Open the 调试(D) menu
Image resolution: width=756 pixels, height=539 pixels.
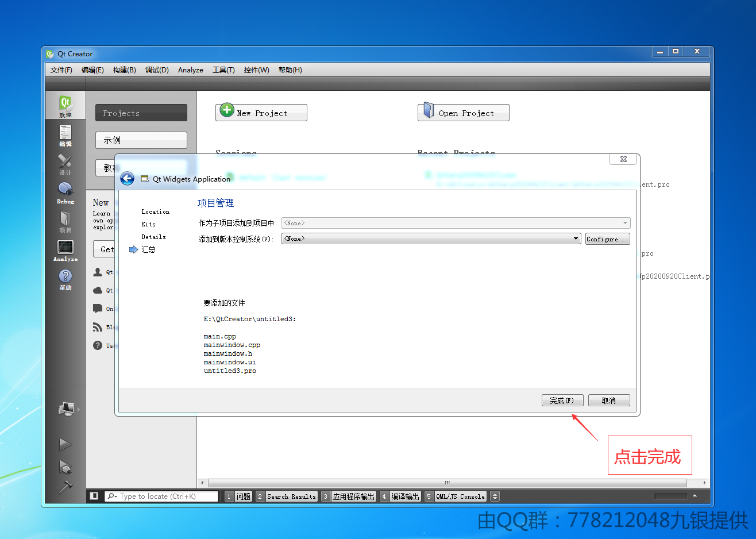(x=157, y=70)
